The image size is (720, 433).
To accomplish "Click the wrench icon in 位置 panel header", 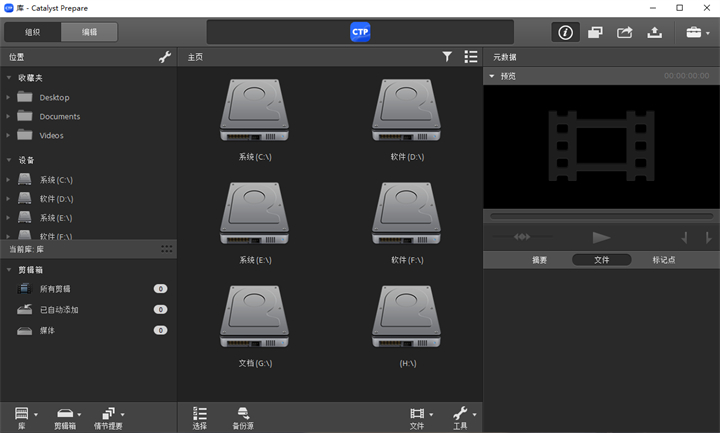I will [164, 57].
